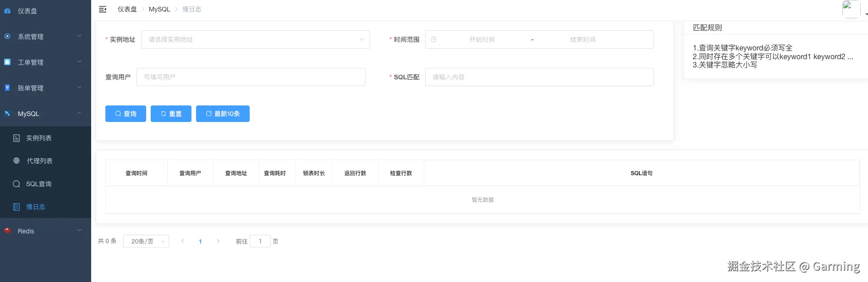Select the 工单管理 sidebar icon
The height and width of the screenshot is (282, 868).
coord(7,62)
